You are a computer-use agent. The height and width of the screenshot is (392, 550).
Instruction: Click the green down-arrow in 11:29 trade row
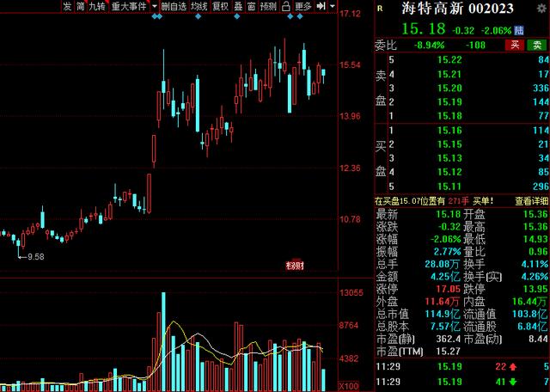point(513,382)
